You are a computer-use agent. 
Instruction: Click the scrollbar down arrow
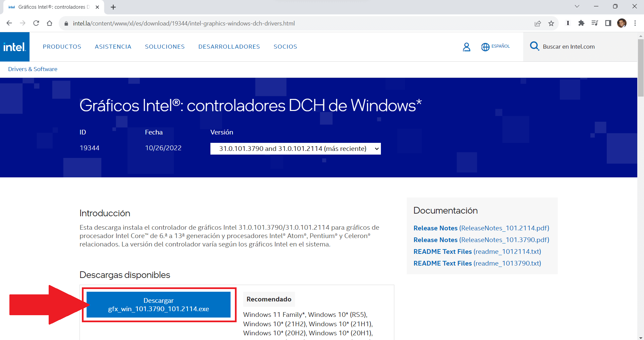point(641,337)
